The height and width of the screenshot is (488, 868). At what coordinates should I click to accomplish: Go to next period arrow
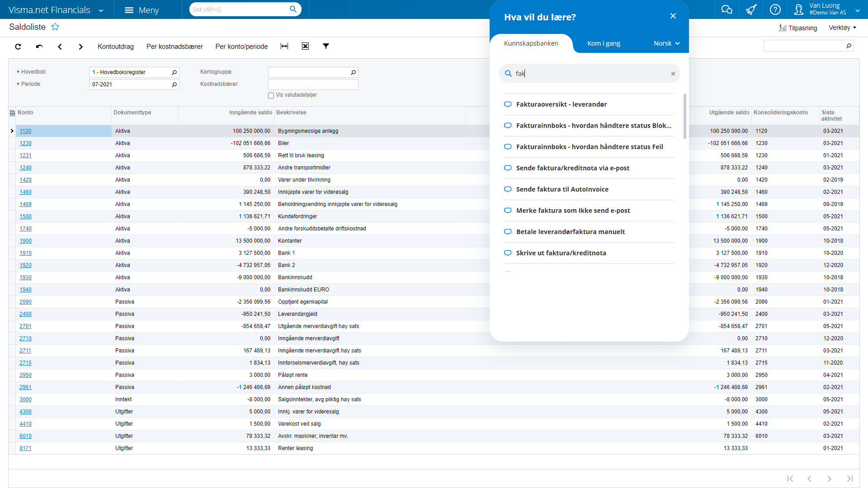80,47
